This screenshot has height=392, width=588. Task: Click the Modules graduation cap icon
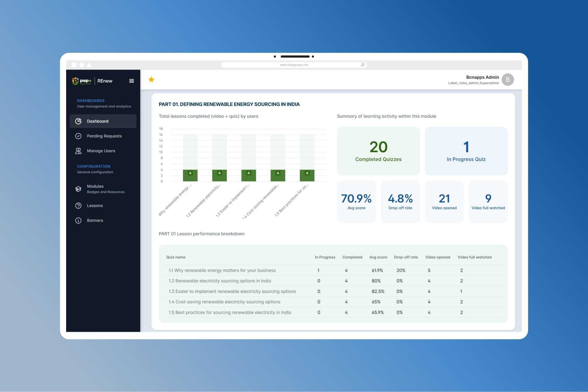point(78,189)
